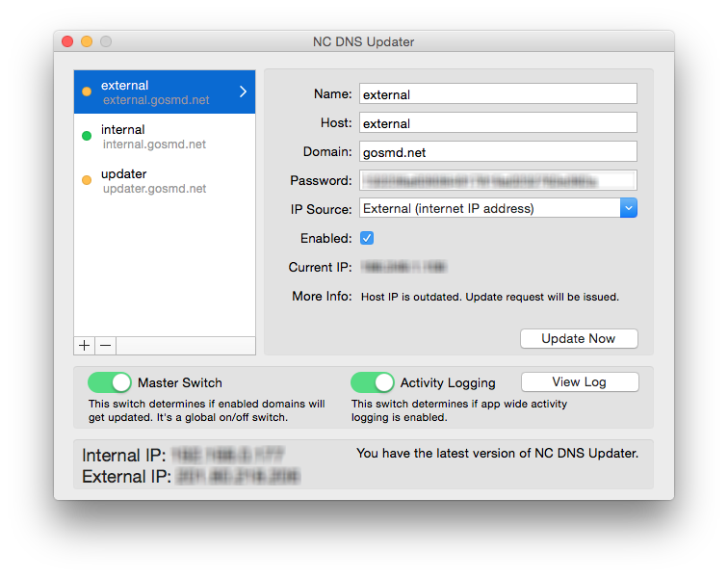The height and width of the screenshot is (577, 728).
Task: Click orange status dot next to updater
Action: (x=87, y=180)
